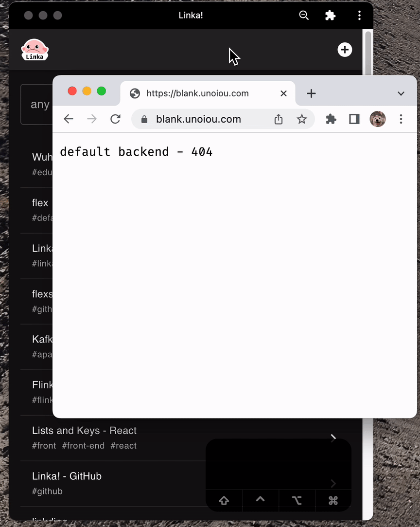Screen dimensions: 420x527
Task: Close the blank.unoiou.com tab
Action: point(283,93)
